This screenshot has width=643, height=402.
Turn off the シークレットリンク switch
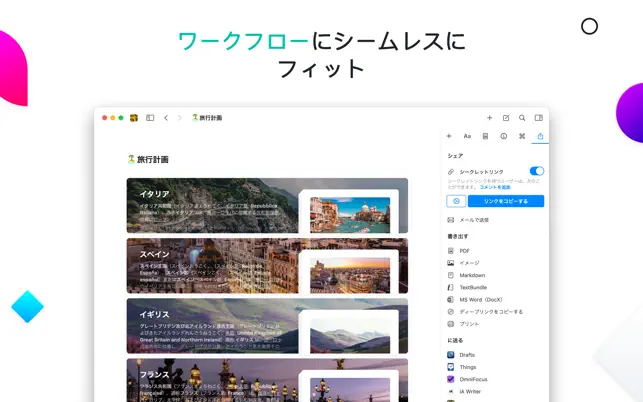(x=537, y=171)
